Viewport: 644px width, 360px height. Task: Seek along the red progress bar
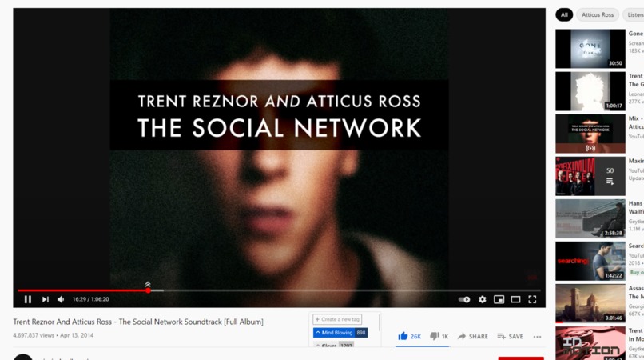click(x=280, y=290)
